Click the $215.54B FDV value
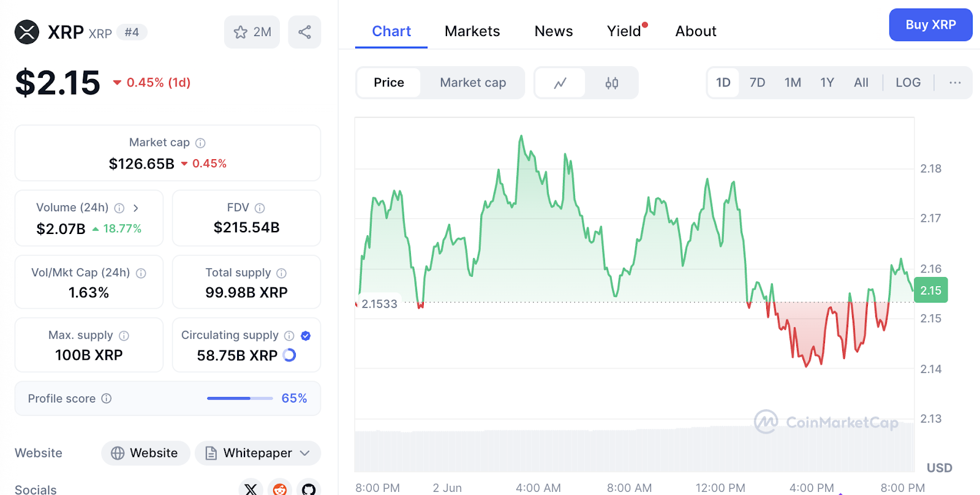The image size is (980, 495). (x=246, y=228)
